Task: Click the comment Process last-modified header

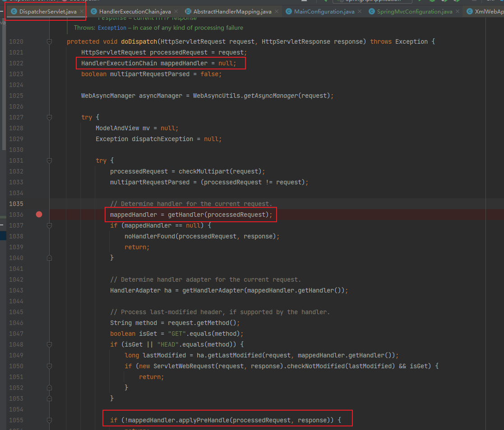Action: click(220, 312)
